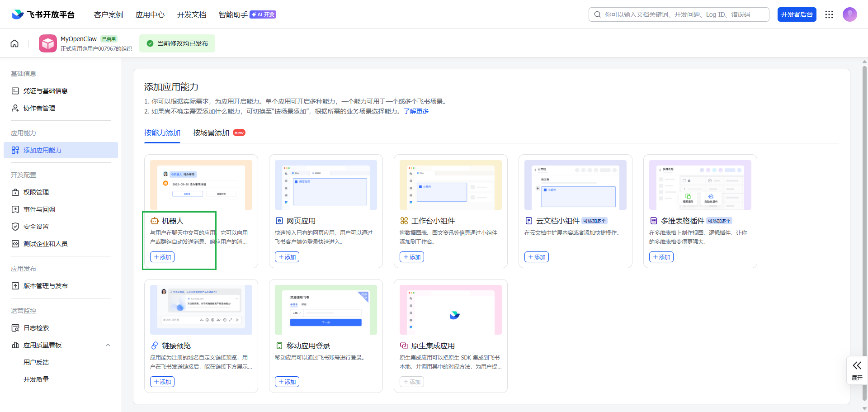Add the 多维表格插件 capability

[x=661, y=256]
